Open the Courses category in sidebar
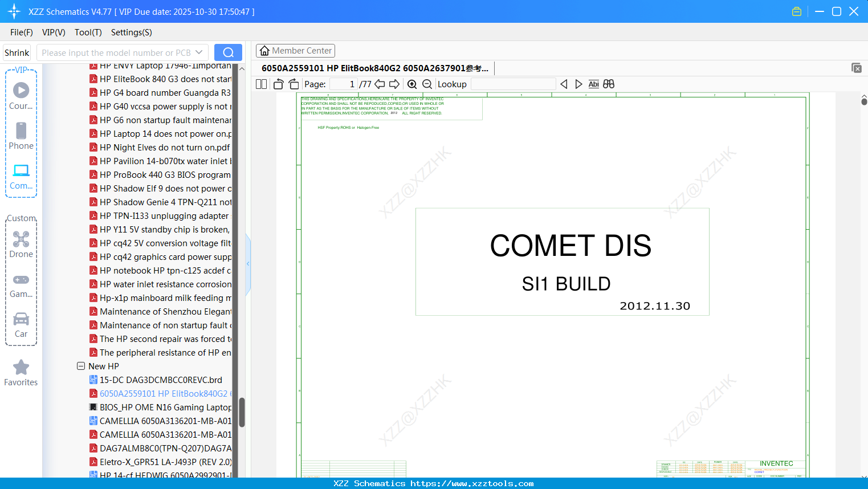 (x=21, y=96)
